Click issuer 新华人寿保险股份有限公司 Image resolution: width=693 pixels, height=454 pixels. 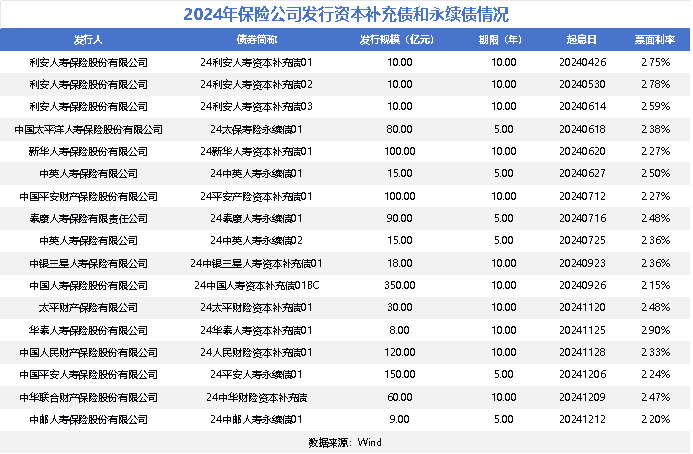point(88,152)
